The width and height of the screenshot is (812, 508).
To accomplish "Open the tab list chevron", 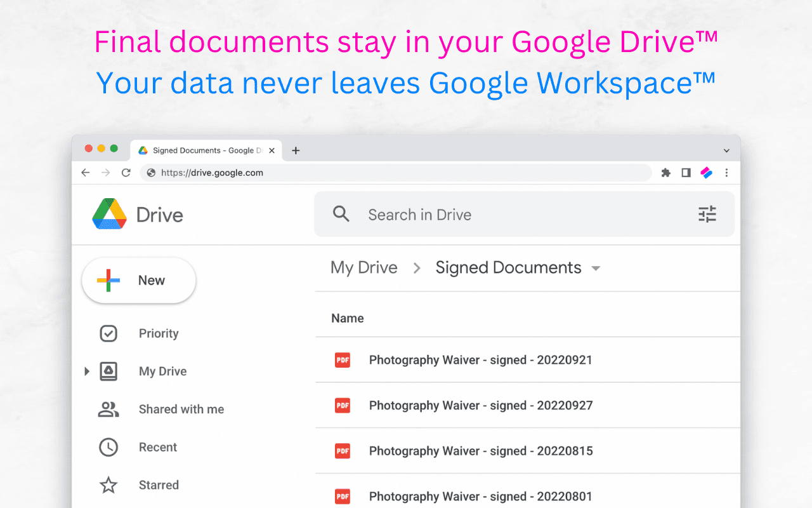I will [x=726, y=150].
